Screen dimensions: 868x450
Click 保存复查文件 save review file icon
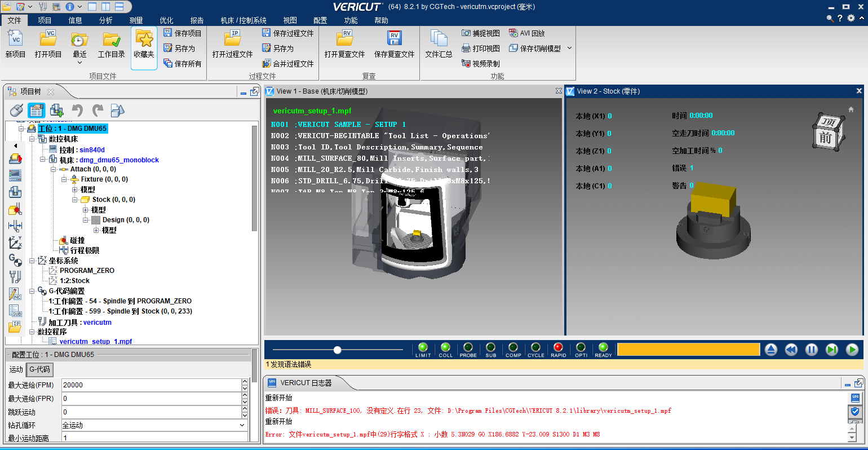tap(394, 39)
